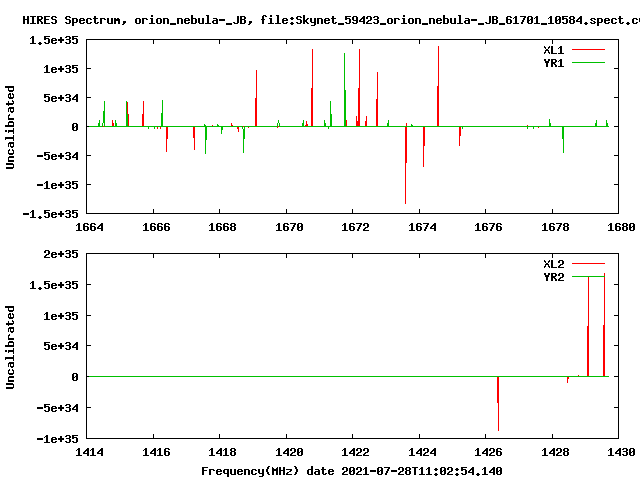Click the lower plot -1e+35 y-axis label
Viewport: 640px width, 480px height.
pyautogui.click(x=57, y=439)
